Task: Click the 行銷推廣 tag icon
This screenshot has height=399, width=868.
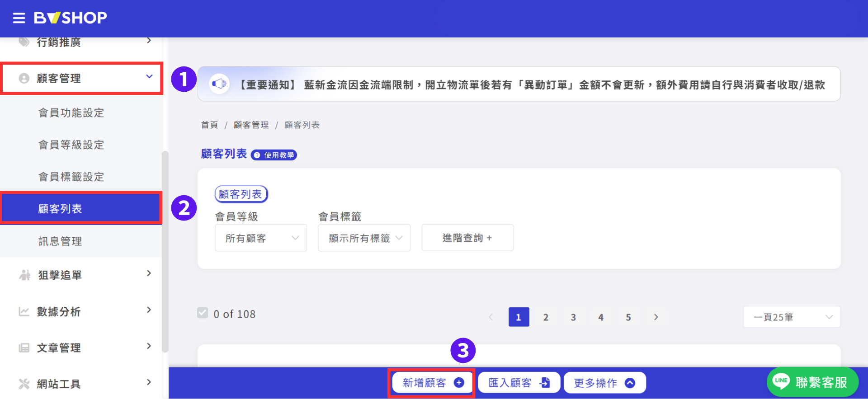Action: point(24,42)
